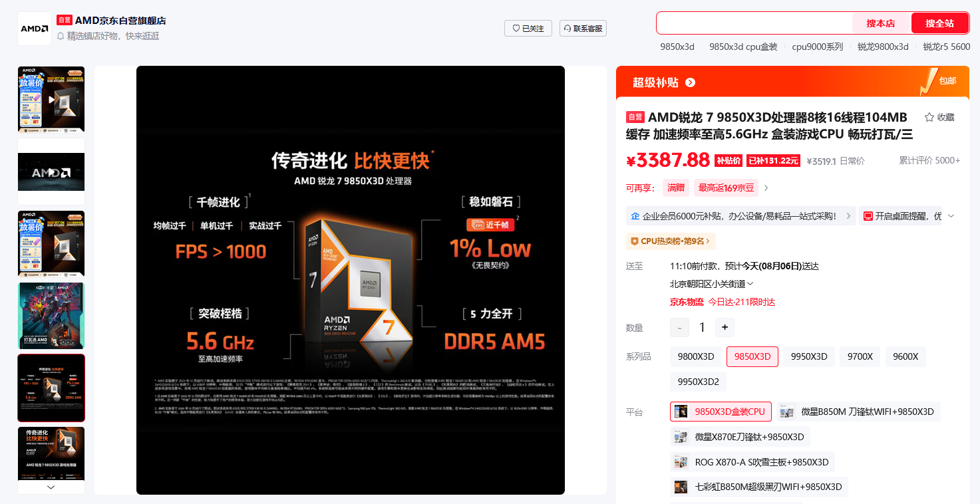This screenshot has height=504, width=980.
Task: Click the quantity field showing 1
Action: pos(702,327)
